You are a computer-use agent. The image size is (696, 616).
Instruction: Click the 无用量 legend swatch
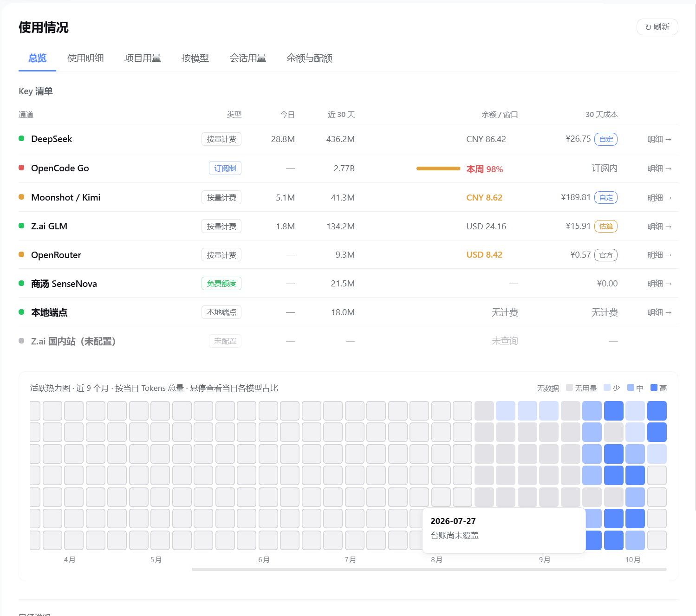click(x=569, y=388)
